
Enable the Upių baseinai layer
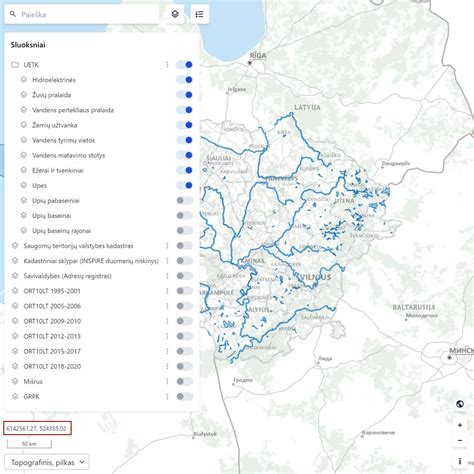pyautogui.click(x=185, y=216)
